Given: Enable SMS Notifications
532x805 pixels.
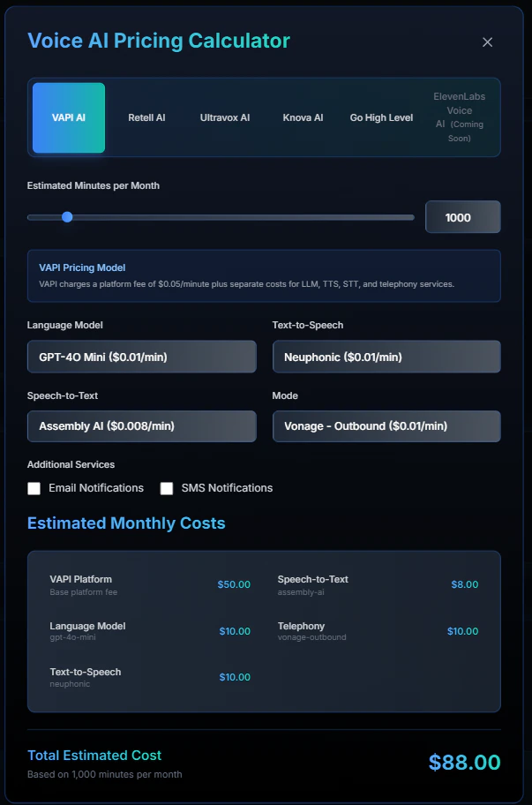Looking at the screenshot, I should pyautogui.click(x=167, y=488).
